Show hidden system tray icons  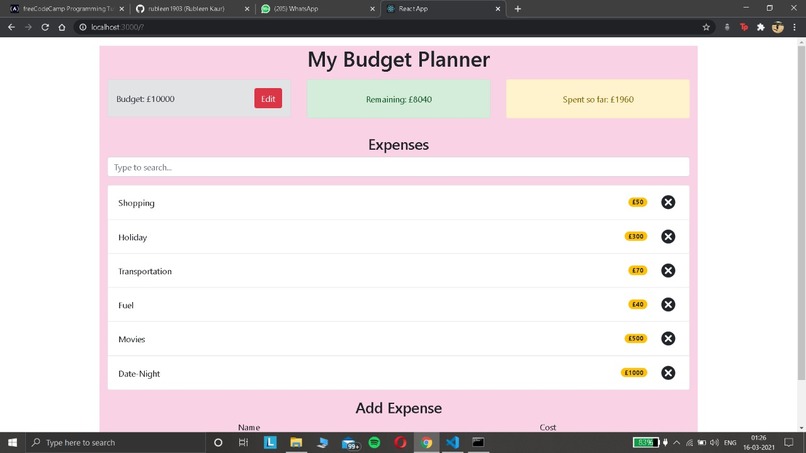(x=676, y=442)
